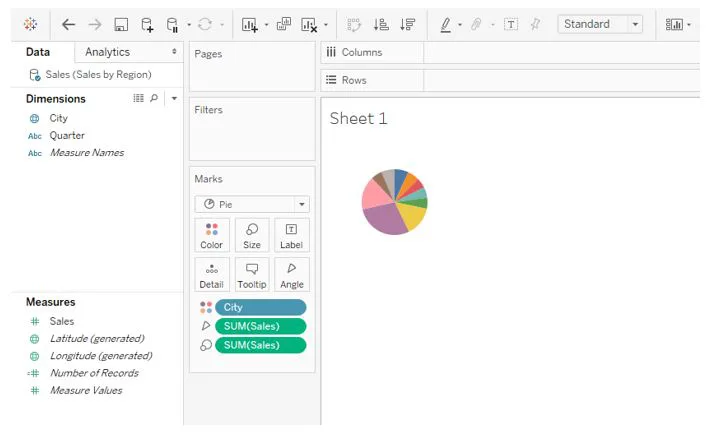Image resolution: width=712 pixels, height=442 pixels.
Task: Open the Dimensions pane dropdown arrow
Action: coord(174,98)
